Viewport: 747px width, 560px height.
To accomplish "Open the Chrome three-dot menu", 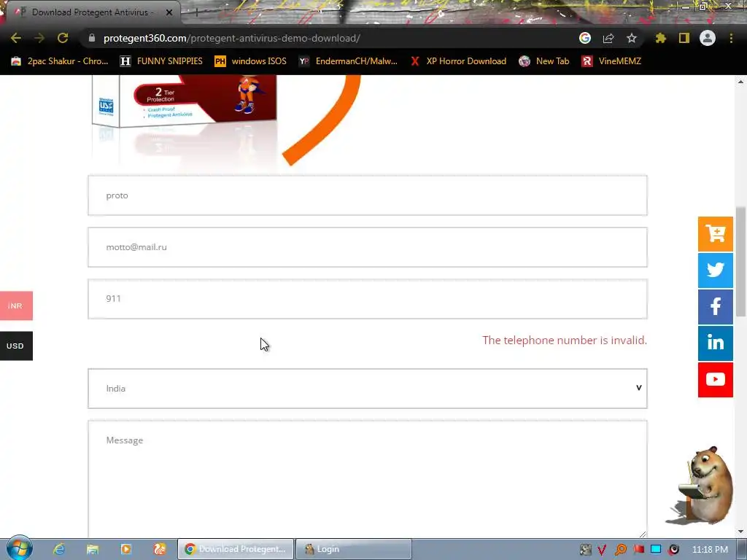I will pos(731,38).
